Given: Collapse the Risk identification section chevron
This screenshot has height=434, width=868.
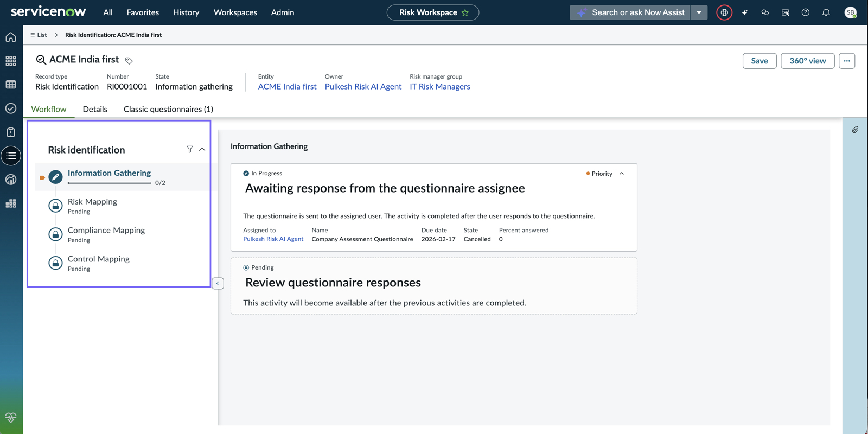Looking at the screenshot, I should 202,149.
